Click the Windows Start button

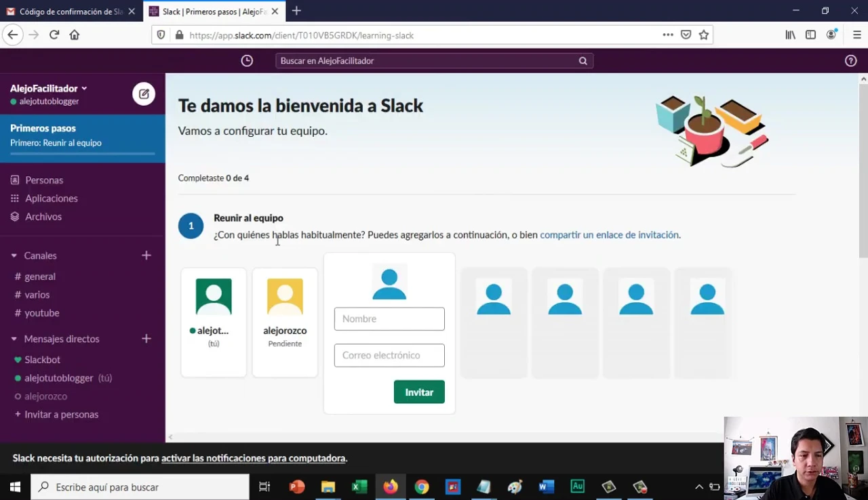[x=15, y=487]
